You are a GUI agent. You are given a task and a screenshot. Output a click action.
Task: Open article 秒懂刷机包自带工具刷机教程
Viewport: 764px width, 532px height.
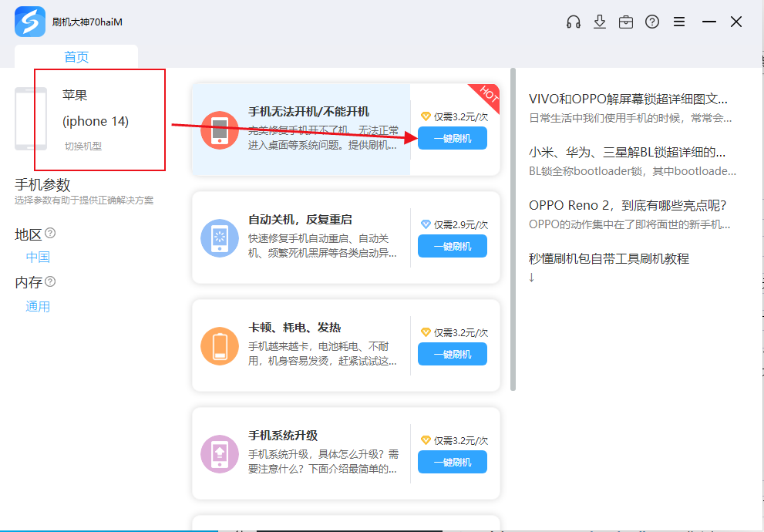point(609,259)
